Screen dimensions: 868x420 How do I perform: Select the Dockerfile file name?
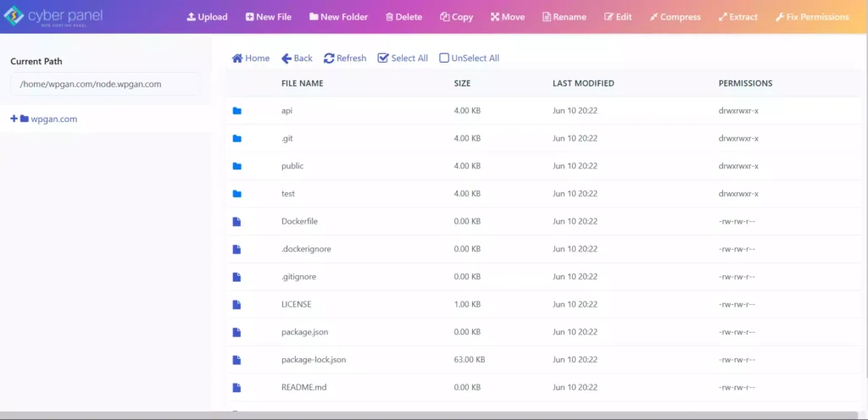pos(299,222)
